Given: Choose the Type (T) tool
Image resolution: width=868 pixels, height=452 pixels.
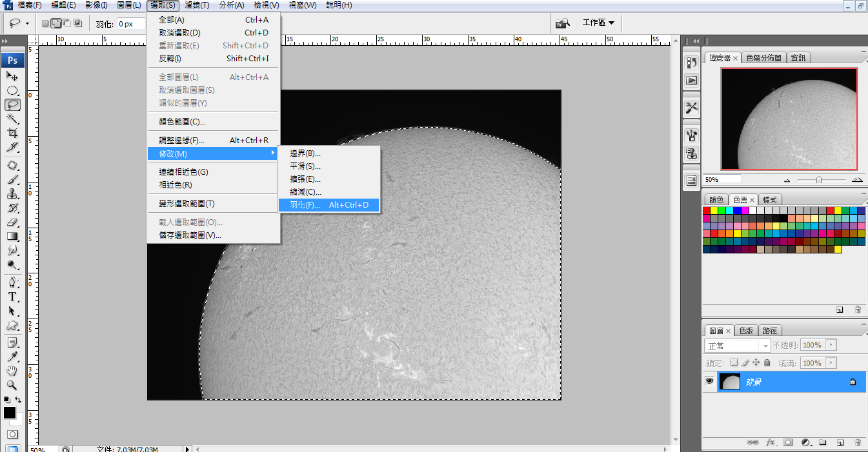Looking at the screenshot, I should click(x=12, y=297).
